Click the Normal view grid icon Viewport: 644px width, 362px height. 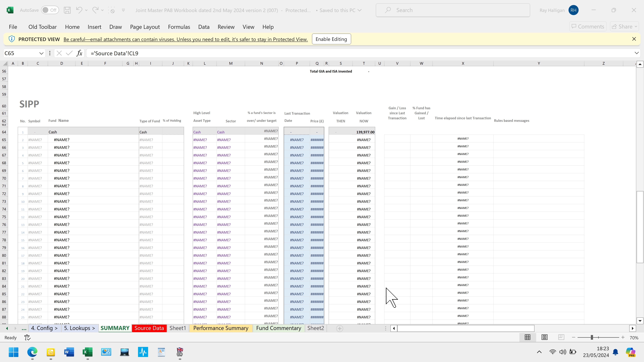click(x=527, y=338)
